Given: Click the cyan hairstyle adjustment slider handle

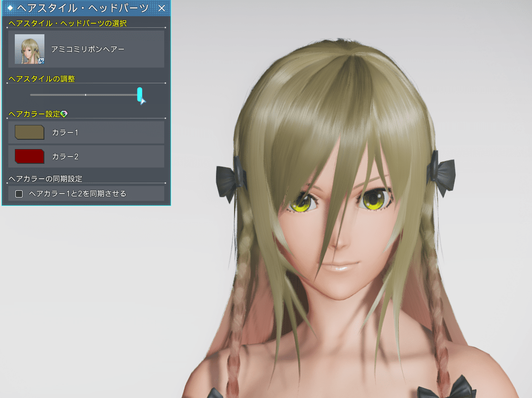Looking at the screenshot, I should tap(140, 94).
